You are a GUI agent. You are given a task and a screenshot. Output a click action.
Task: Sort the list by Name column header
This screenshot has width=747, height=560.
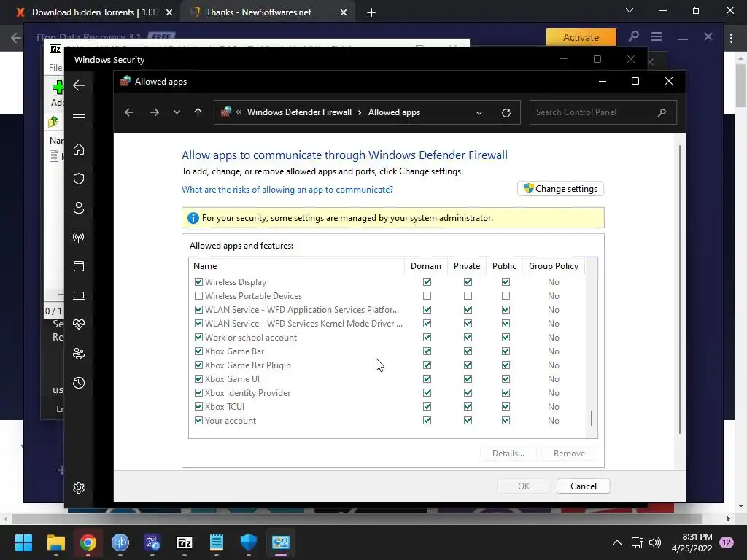[296, 266]
